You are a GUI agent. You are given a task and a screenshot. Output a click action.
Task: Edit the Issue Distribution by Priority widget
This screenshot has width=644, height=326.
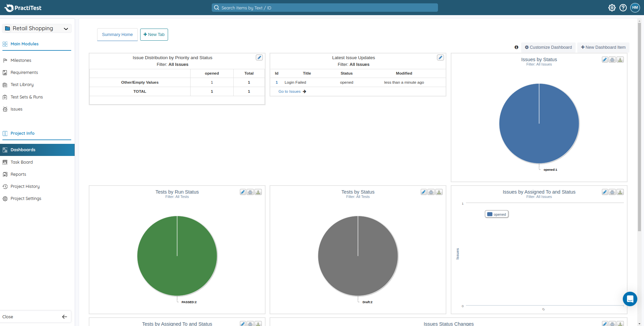(x=259, y=57)
